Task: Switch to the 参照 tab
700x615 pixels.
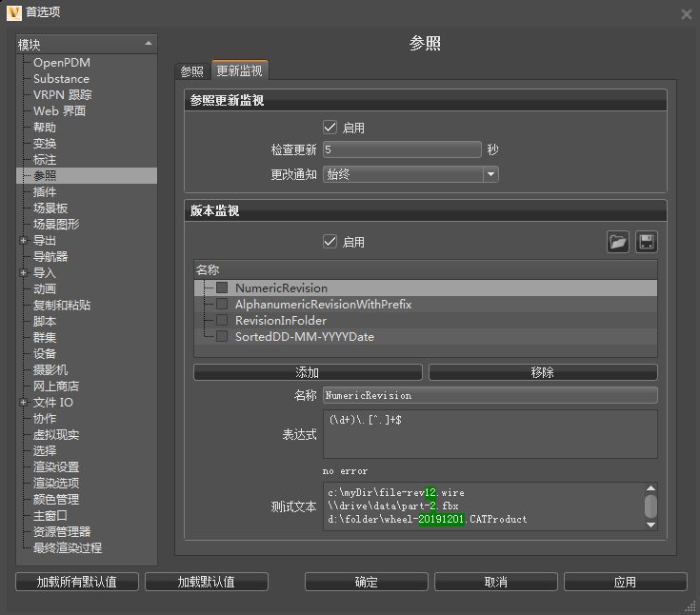Action: [x=192, y=71]
